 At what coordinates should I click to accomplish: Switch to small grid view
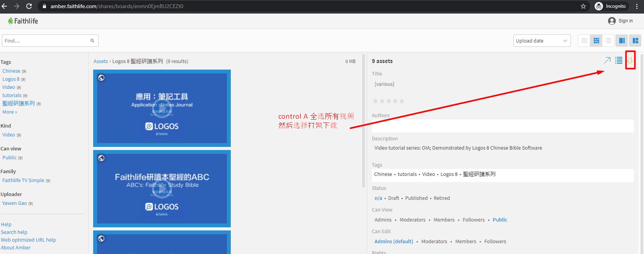tap(584, 41)
